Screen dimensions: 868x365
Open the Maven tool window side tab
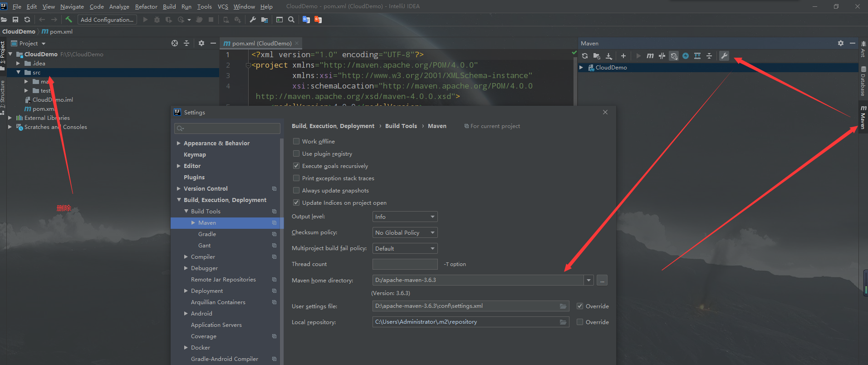(863, 118)
